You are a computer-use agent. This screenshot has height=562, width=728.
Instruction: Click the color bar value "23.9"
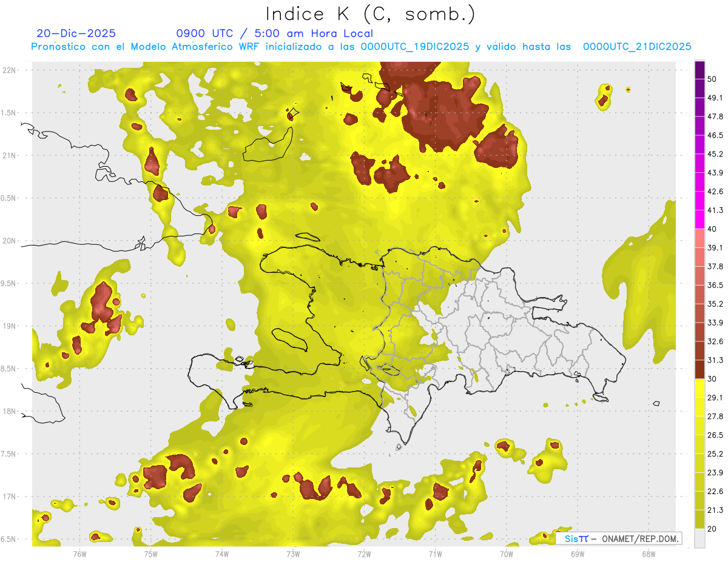(715, 472)
